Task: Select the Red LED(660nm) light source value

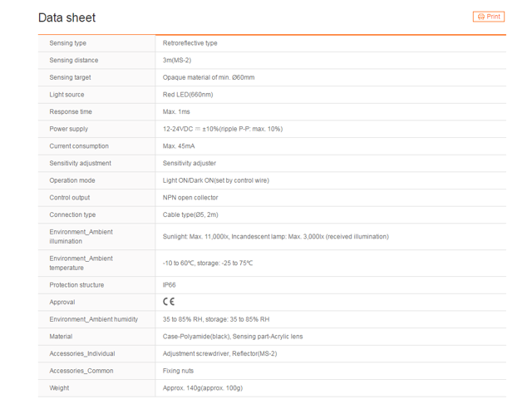Action: 188,95
